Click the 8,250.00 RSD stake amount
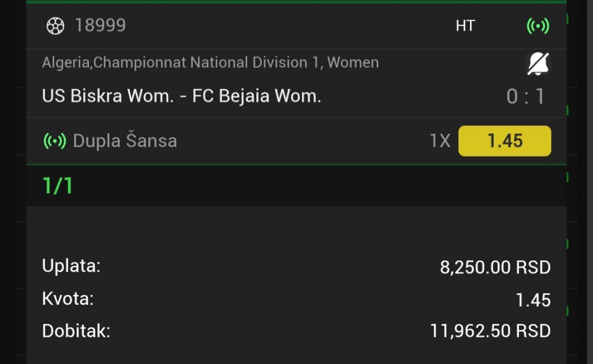The image size is (593, 364). (x=495, y=268)
